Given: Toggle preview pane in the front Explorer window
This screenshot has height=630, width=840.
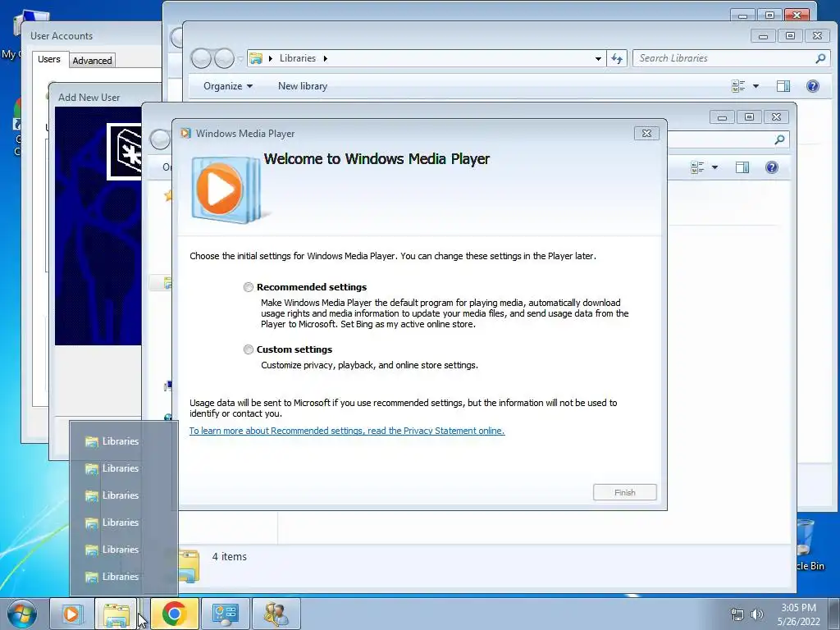Looking at the screenshot, I should click(742, 167).
